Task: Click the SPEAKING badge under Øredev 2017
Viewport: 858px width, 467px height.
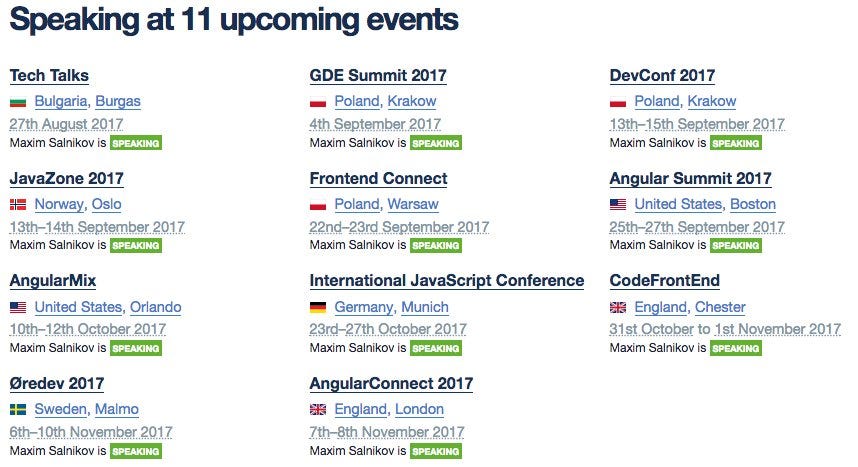Action: 136,452
